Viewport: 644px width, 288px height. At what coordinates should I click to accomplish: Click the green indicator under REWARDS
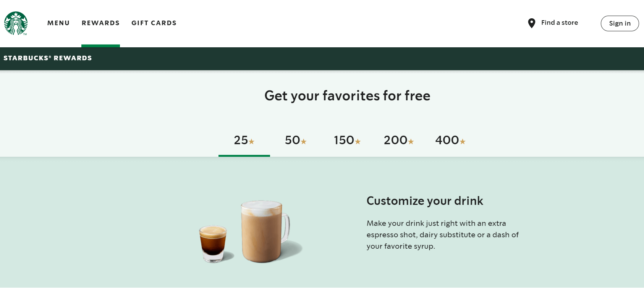coord(100,46)
